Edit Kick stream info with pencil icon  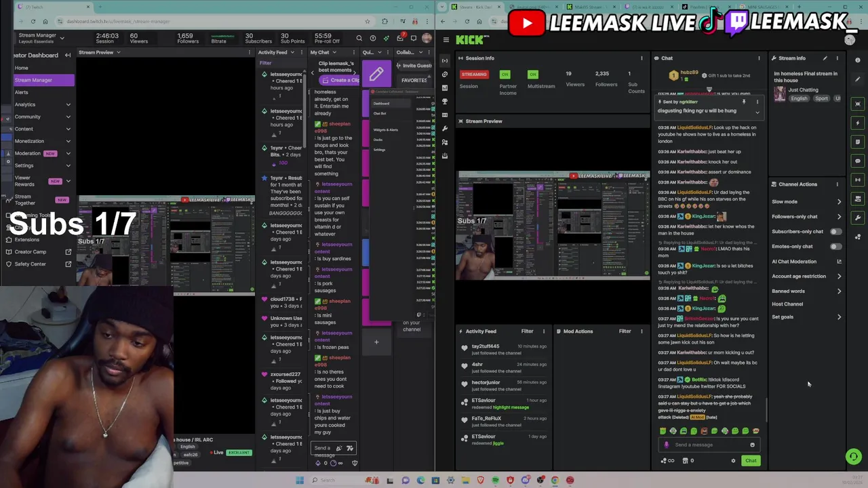[825, 58]
